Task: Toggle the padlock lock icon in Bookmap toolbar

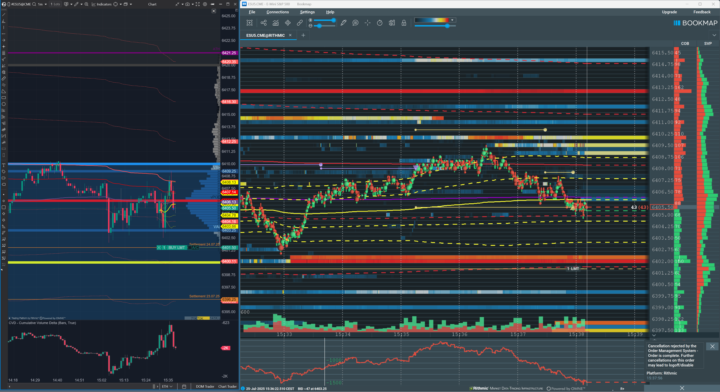Action: coord(404,23)
